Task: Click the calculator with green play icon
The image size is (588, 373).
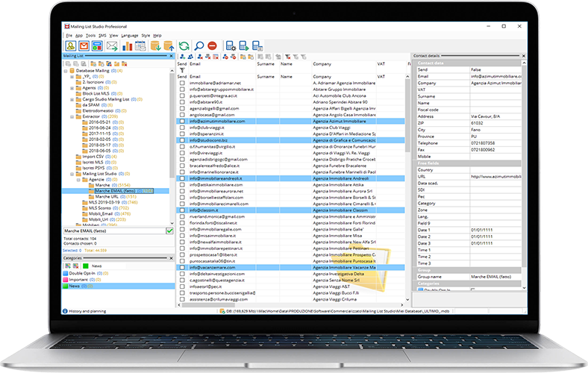Action: (x=244, y=46)
